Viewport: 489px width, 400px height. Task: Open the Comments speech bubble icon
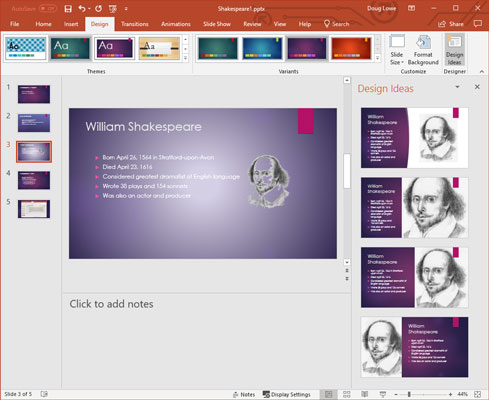[478, 24]
